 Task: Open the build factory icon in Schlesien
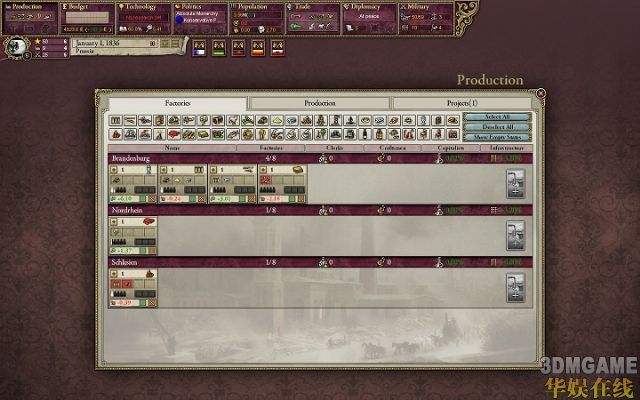(x=516, y=287)
